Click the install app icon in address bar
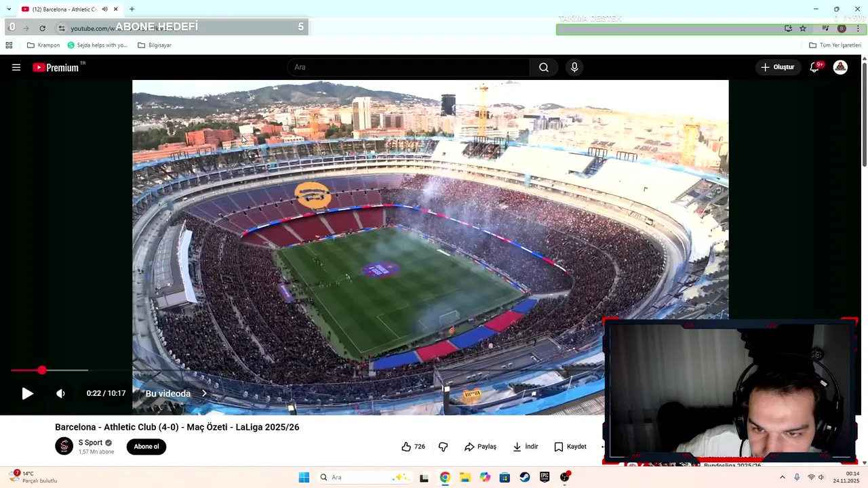This screenshot has height=488, width=868. pos(788,28)
